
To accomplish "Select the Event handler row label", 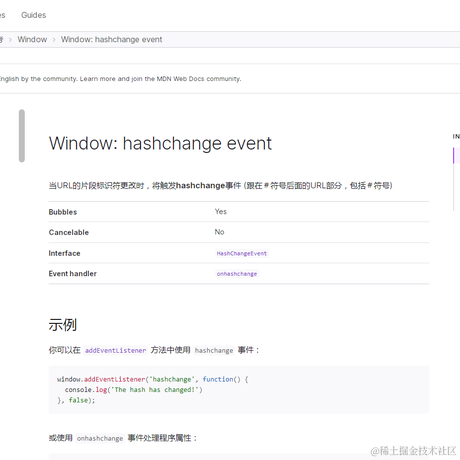I will click(x=73, y=274).
